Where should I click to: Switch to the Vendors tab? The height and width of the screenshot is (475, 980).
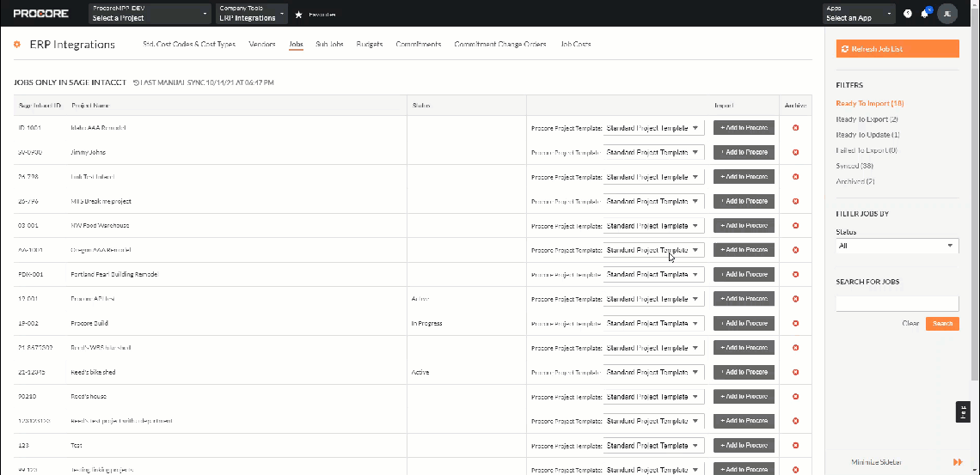tap(261, 45)
